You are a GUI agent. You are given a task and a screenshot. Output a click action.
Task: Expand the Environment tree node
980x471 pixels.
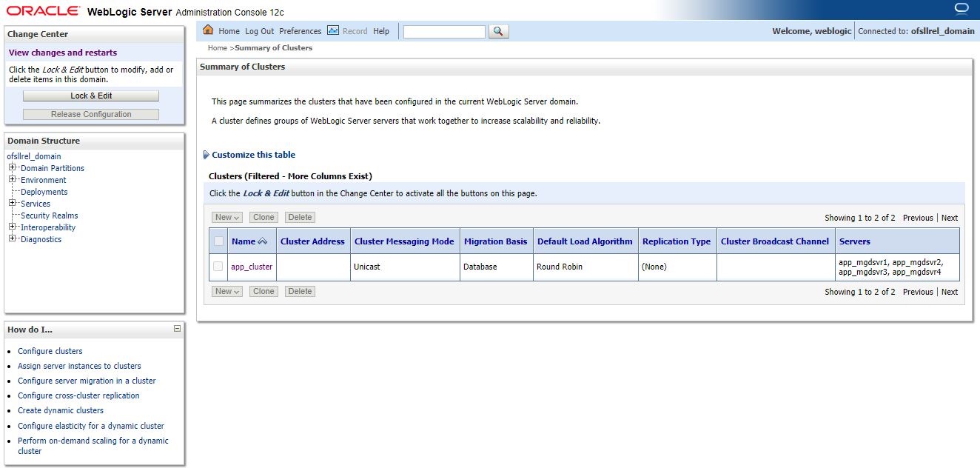[x=13, y=180]
